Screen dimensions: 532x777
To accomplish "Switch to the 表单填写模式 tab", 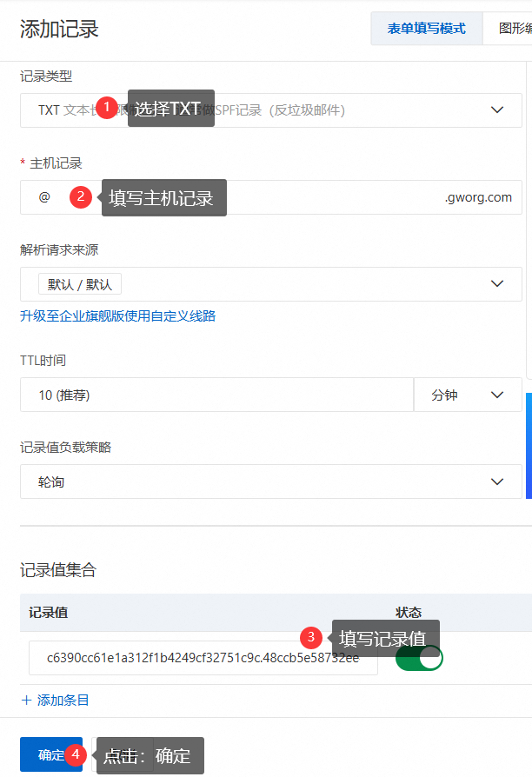I will 427,28.
